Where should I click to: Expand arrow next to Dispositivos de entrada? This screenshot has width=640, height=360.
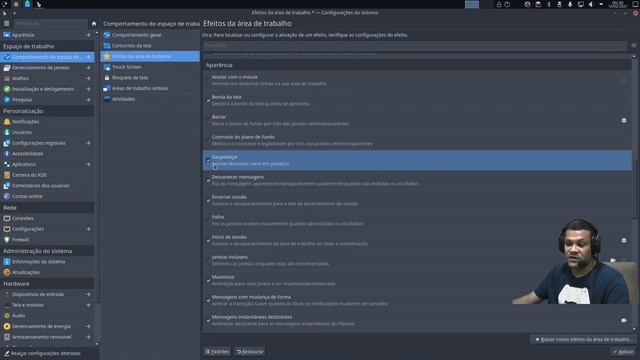pyautogui.click(x=89, y=294)
